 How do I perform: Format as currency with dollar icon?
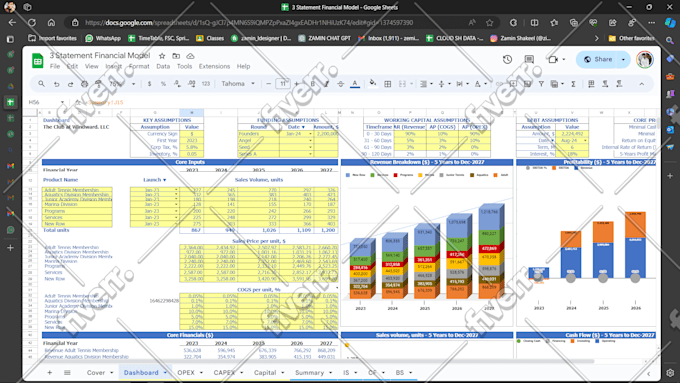pos(149,84)
